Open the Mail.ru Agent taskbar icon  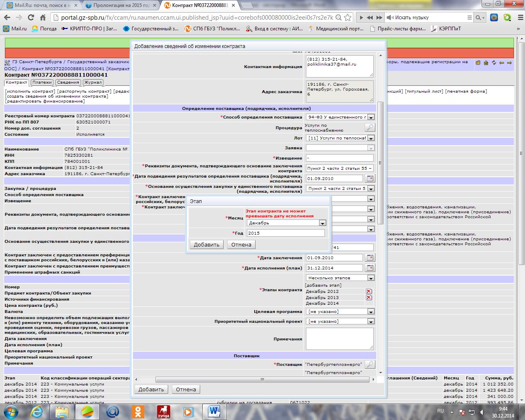[x=113, y=412]
